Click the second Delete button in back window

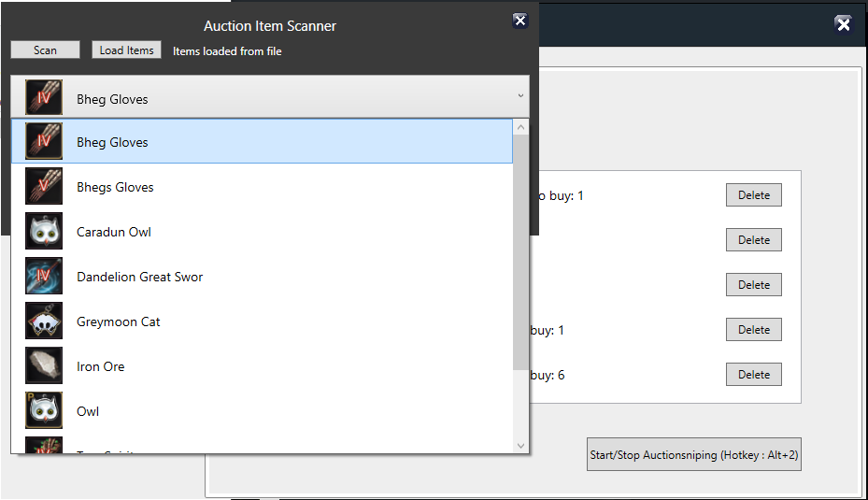[x=753, y=240]
